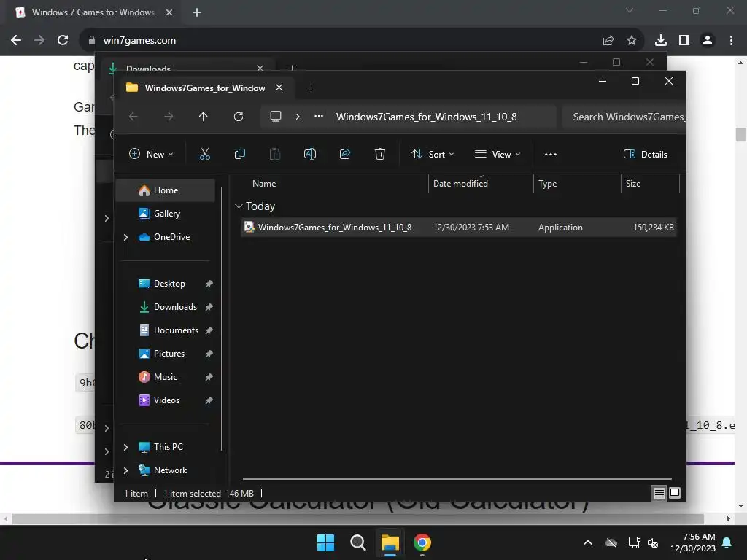The width and height of the screenshot is (747, 560).
Task: Go up one folder with the Up arrow
Action: point(204,117)
